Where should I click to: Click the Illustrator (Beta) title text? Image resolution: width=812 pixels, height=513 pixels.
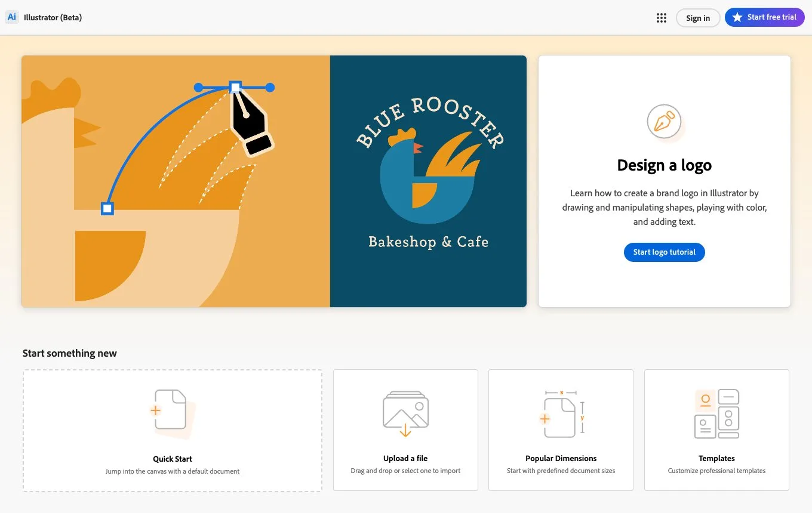coord(53,17)
